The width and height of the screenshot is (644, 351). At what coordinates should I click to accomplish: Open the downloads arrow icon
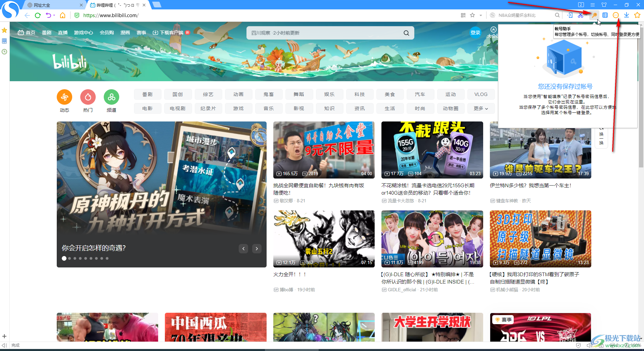click(627, 15)
